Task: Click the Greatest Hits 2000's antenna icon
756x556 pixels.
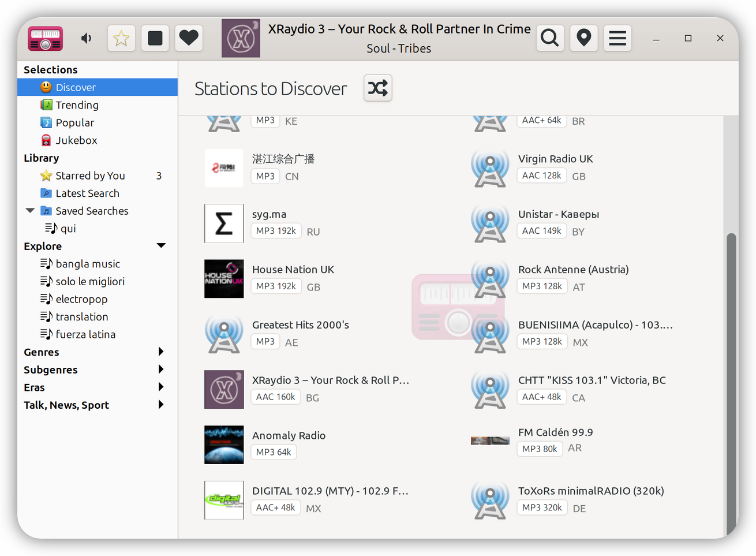Action: coord(224,334)
